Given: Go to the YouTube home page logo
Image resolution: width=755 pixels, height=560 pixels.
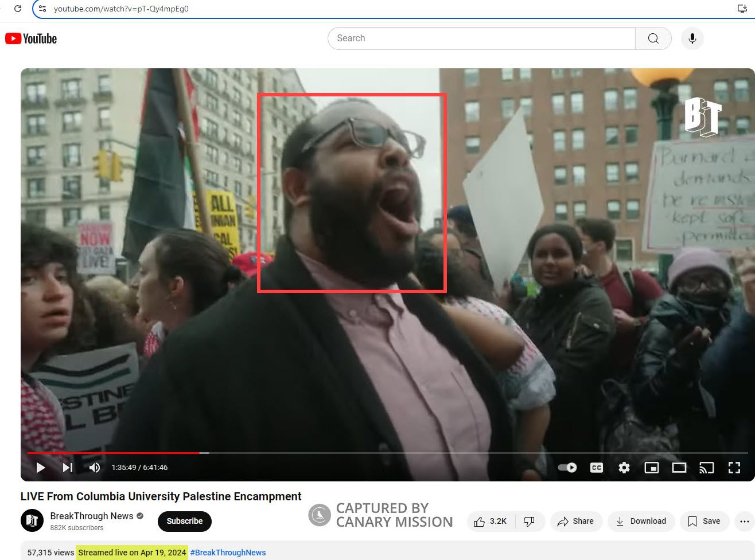Looking at the screenshot, I should (x=30, y=38).
